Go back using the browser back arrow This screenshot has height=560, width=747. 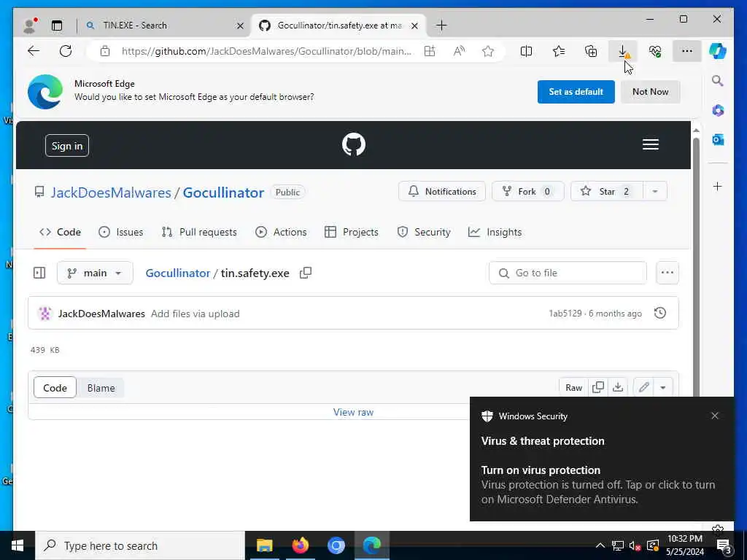click(34, 51)
